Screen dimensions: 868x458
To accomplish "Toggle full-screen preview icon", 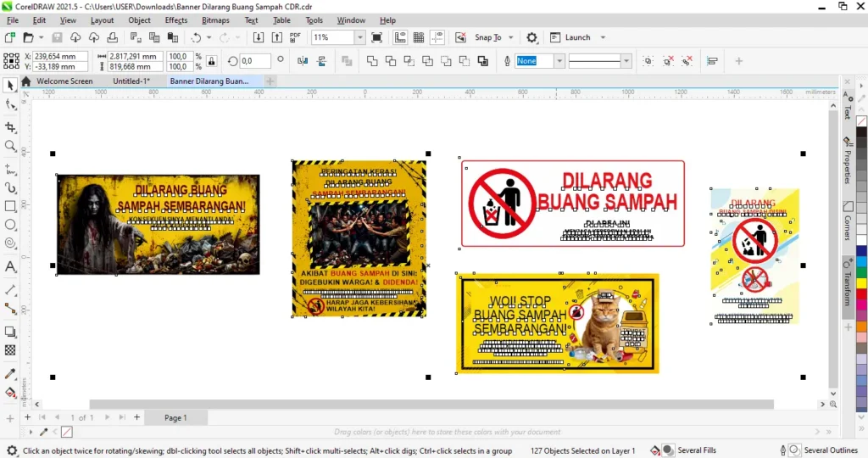I will [x=377, y=37].
